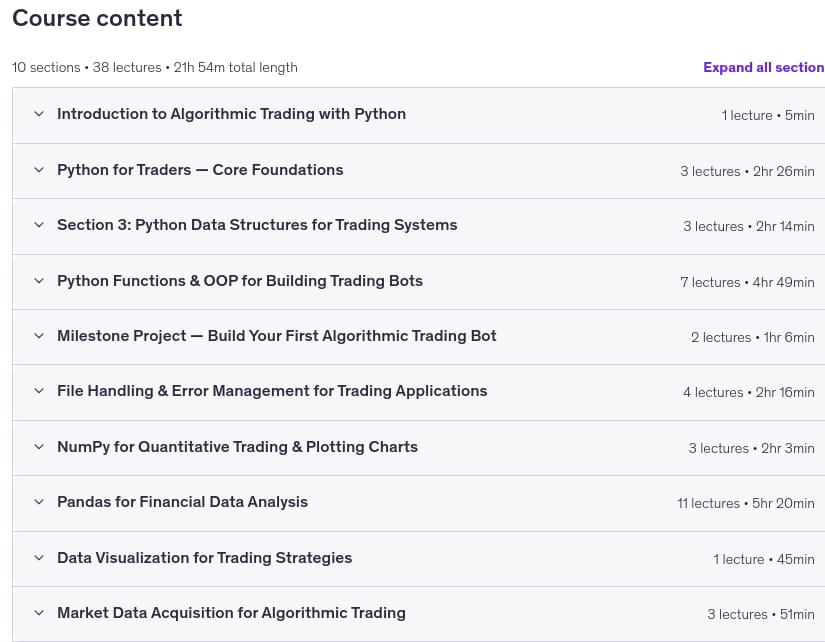Screen dimensions: 825x642
Task: Open the Introduction to Algorithmic Trading with Python title
Action: 232,114
